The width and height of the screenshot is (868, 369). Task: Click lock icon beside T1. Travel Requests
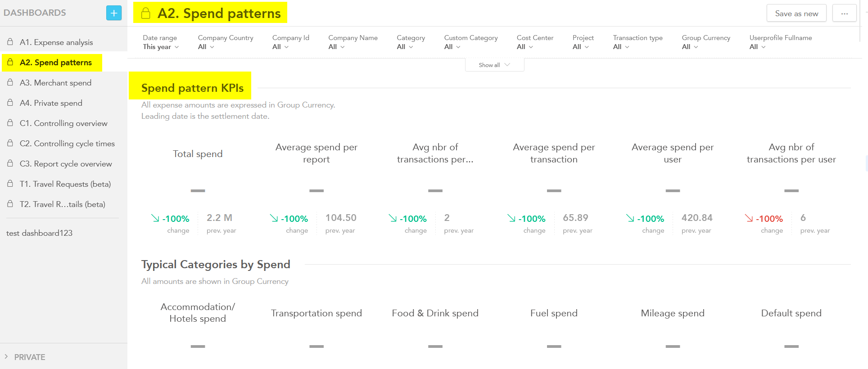10,184
